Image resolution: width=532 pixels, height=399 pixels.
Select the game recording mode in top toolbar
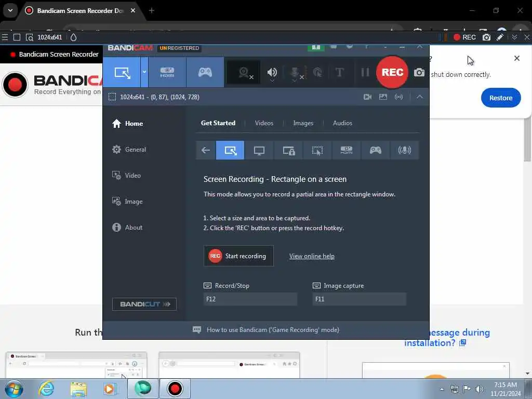click(x=205, y=72)
